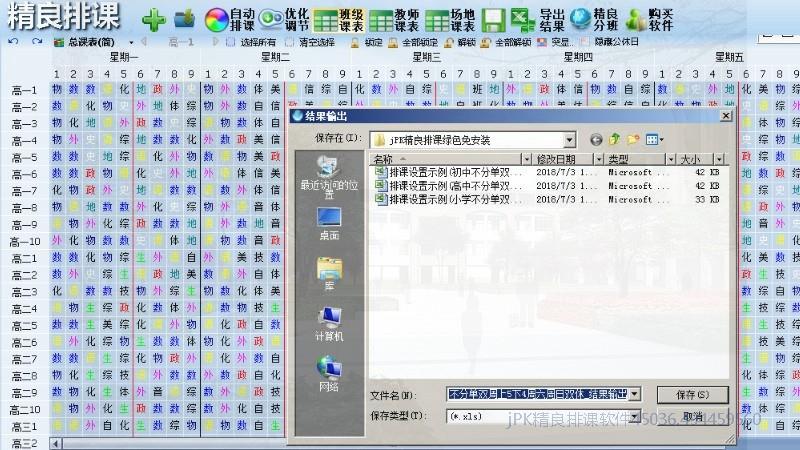Viewport: 800px width, 450px height.
Task: Close the 结果输出 dialog
Action: (726, 116)
